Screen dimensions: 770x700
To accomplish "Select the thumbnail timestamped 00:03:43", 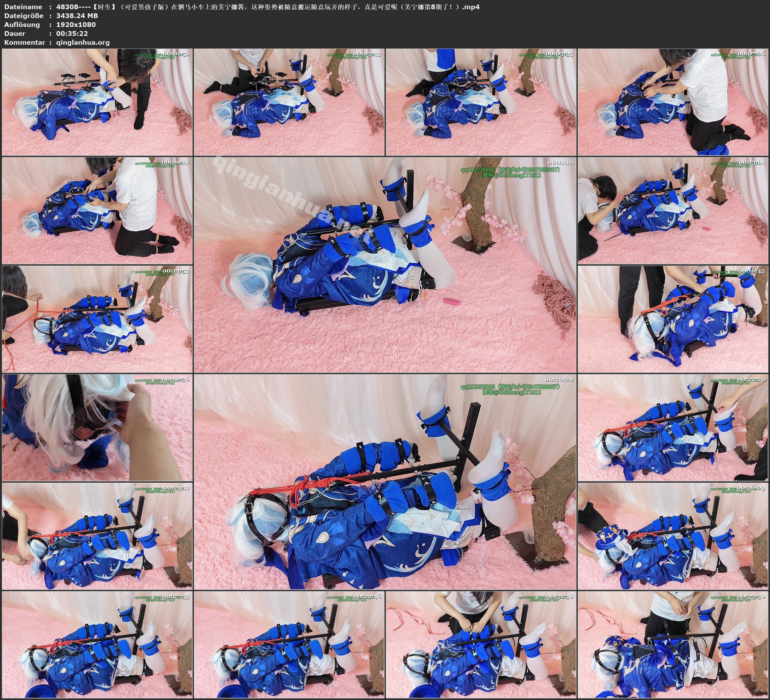I will [289, 102].
